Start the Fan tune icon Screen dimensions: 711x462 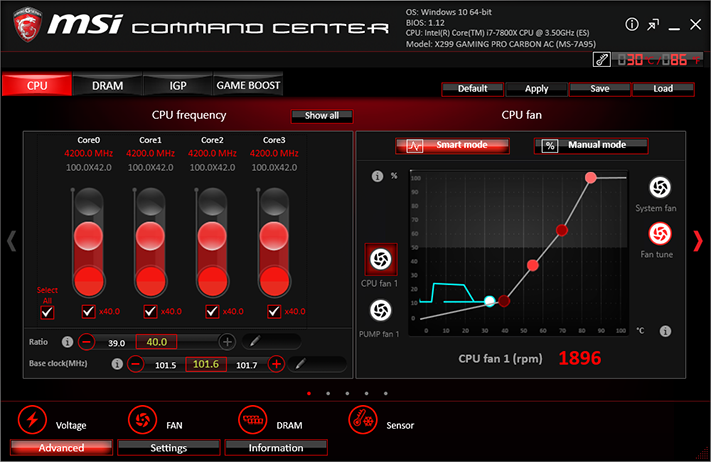point(660,234)
